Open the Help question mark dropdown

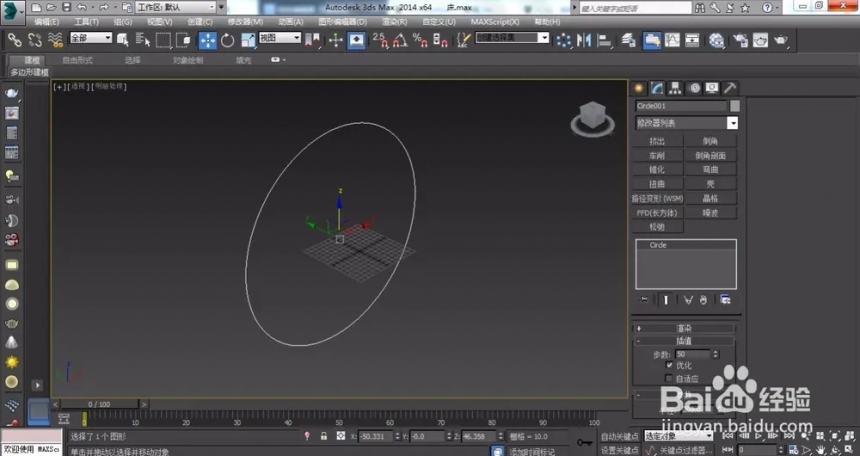point(770,8)
